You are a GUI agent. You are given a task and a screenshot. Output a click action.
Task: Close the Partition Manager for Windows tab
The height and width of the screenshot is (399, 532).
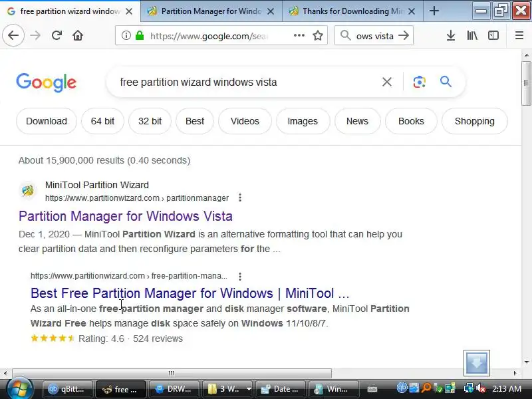(271, 11)
